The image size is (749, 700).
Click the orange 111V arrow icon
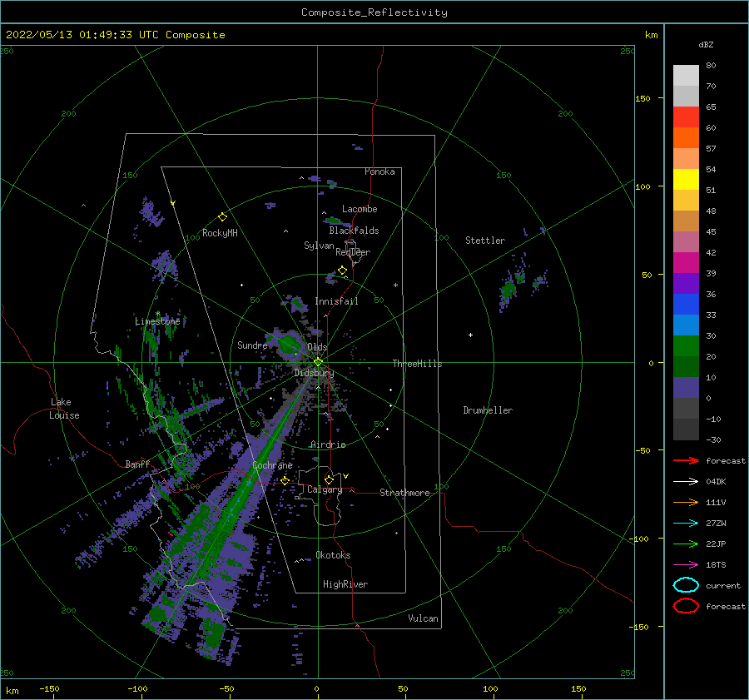(x=686, y=502)
